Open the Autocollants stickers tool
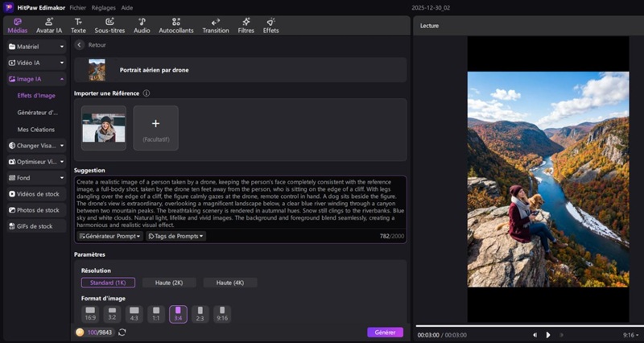Image resolution: width=644 pixels, height=343 pixels. tap(175, 25)
